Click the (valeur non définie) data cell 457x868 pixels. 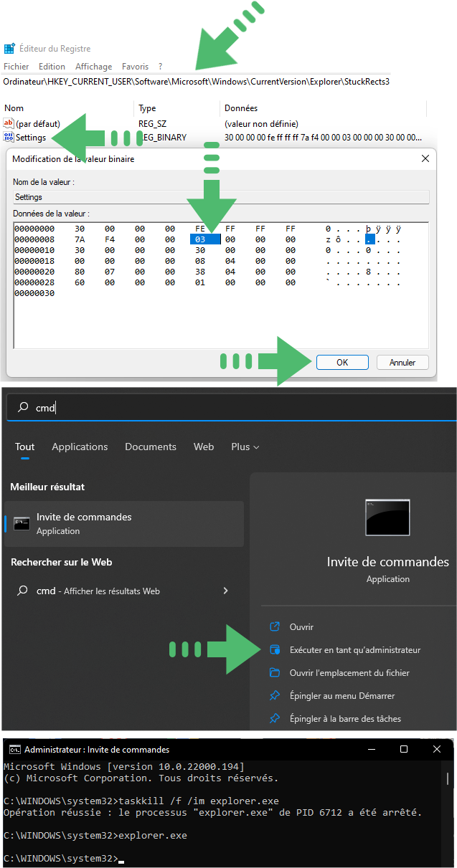coord(261,124)
